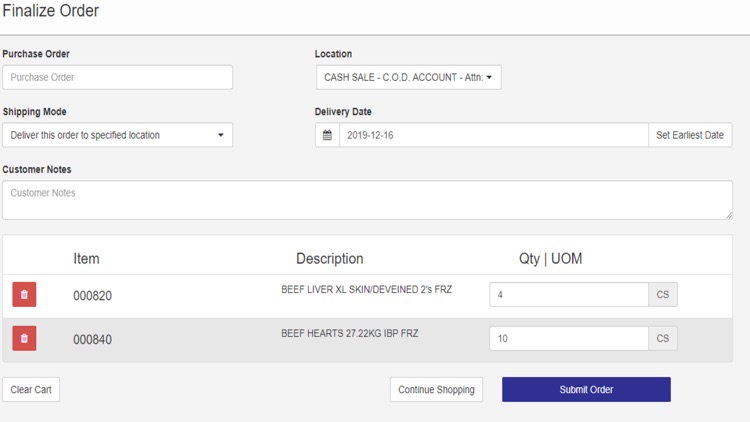Click inside the Customer Notes text area
The height and width of the screenshot is (422, 750).
(x=366, y=200)
